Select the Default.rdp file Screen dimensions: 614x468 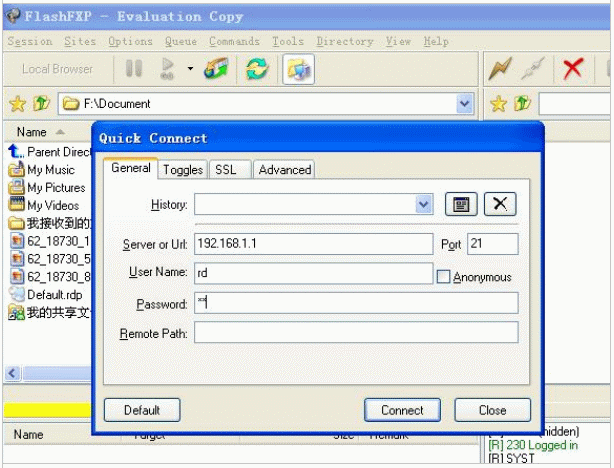pyautogui.click(x=45, y=295)
